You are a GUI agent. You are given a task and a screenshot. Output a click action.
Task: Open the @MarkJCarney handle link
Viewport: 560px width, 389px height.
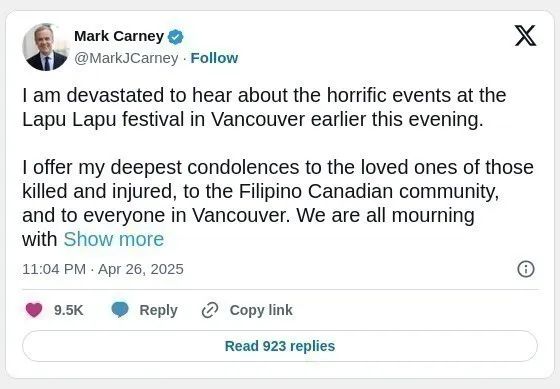pyautogui.click(x=126, y=58)
